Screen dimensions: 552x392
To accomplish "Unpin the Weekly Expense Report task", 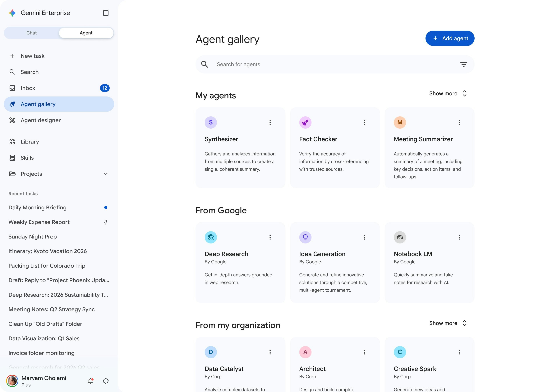I will coord(106,222).
